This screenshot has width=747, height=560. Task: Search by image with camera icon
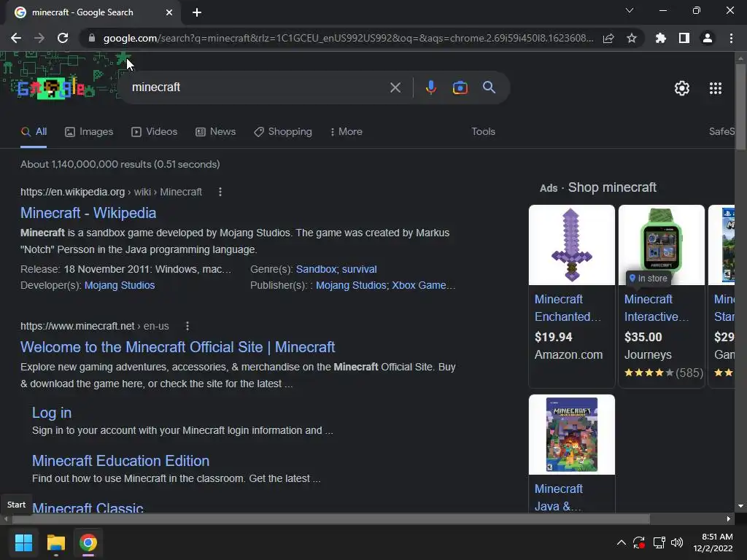pyautogui.click(x=460, y=87)
